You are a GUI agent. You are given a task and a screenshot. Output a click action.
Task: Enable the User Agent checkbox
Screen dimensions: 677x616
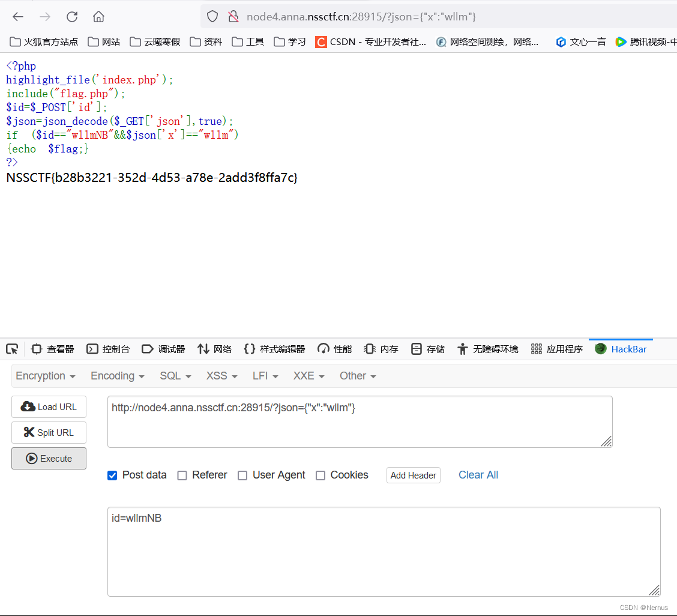click(242, 475)
